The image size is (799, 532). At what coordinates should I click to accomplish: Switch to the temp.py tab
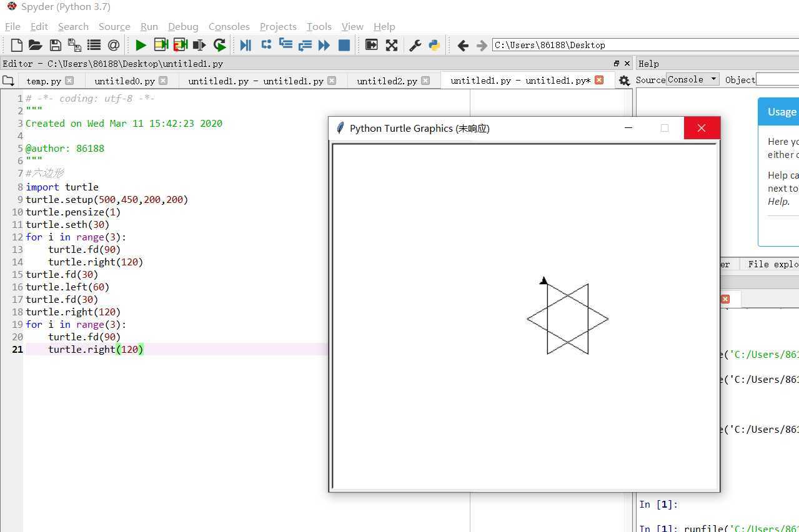pos(44,81)
